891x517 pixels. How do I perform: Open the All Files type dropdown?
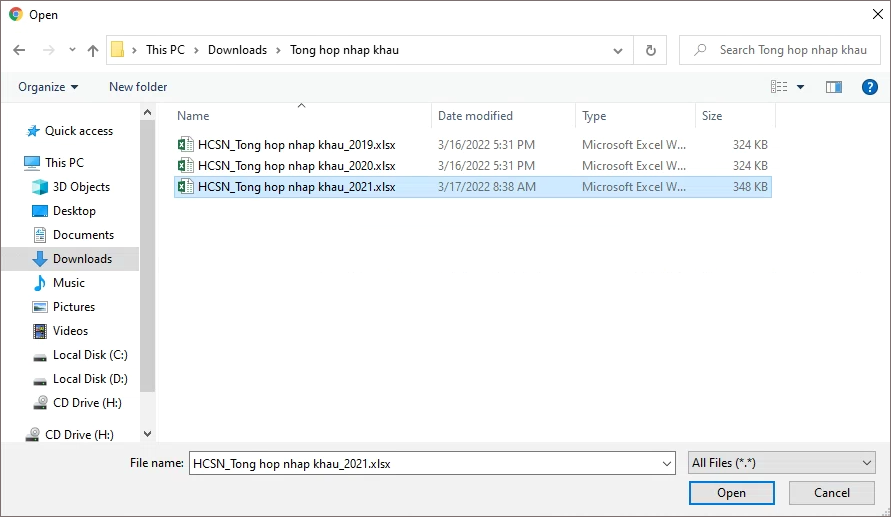[782, 463]
